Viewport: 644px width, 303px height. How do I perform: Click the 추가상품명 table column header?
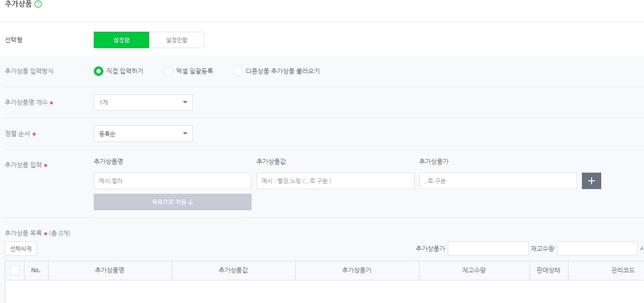point(110,270)
